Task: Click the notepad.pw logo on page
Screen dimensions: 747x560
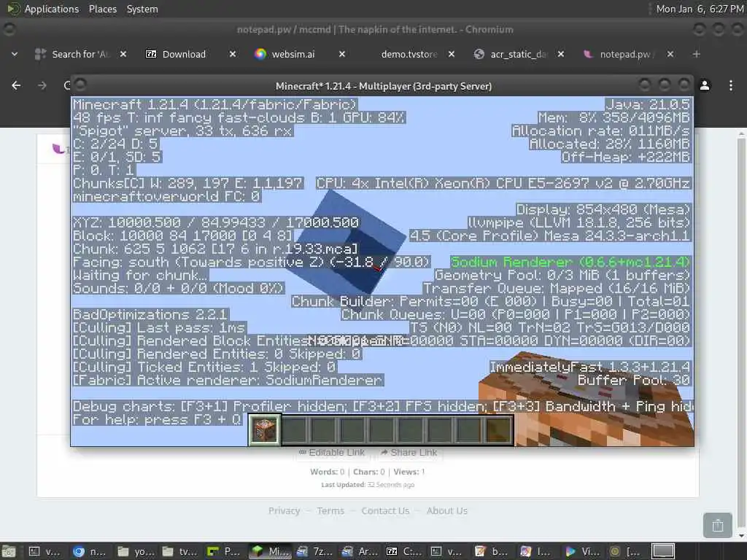Action: (60, 149)
